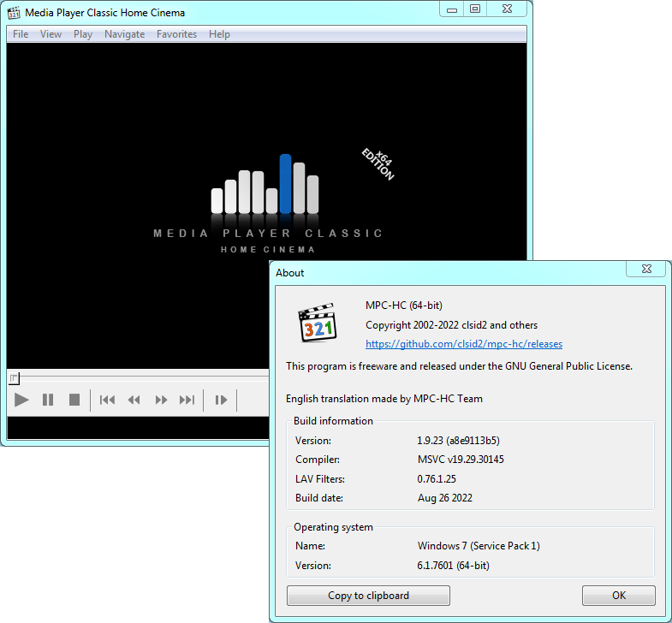Click the compiler value MSVC v19.29.30145
This screenshot has width=672, height=623.
click(x=461, y=460)
